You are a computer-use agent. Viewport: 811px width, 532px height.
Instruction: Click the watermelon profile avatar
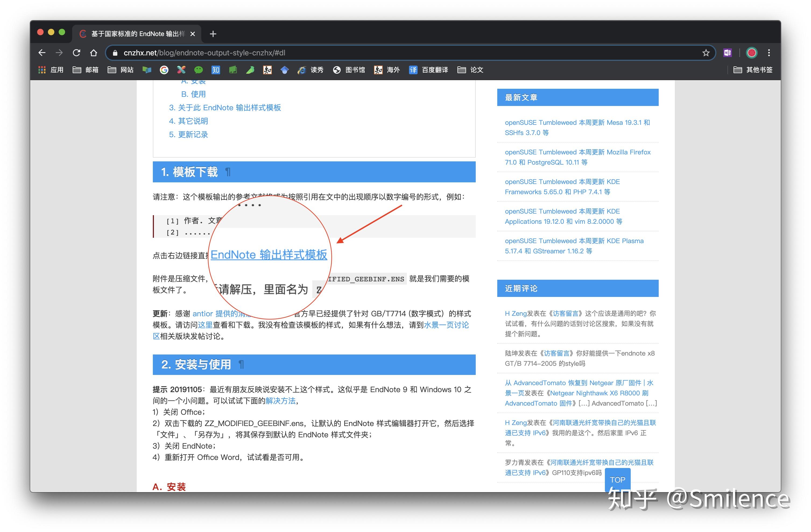751,53
